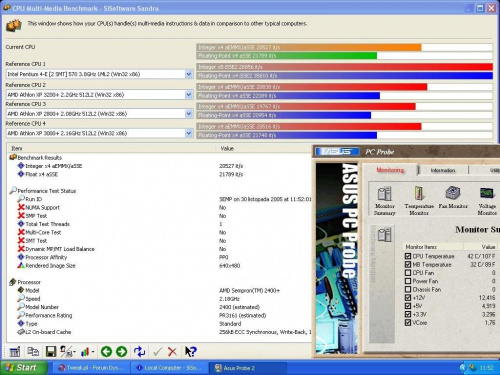Click the copy to clipboard toolbar icon

tap(33, 352)
